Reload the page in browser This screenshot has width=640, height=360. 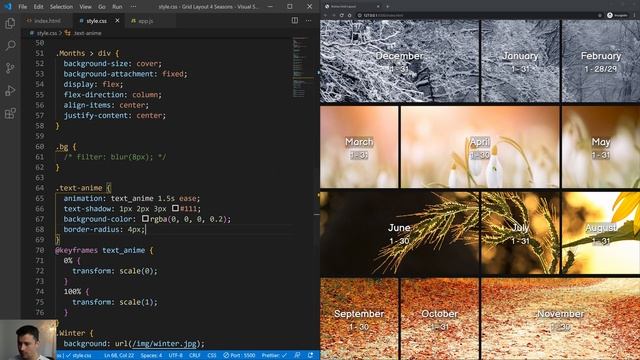pyautogui.click(x=342, y=15)
